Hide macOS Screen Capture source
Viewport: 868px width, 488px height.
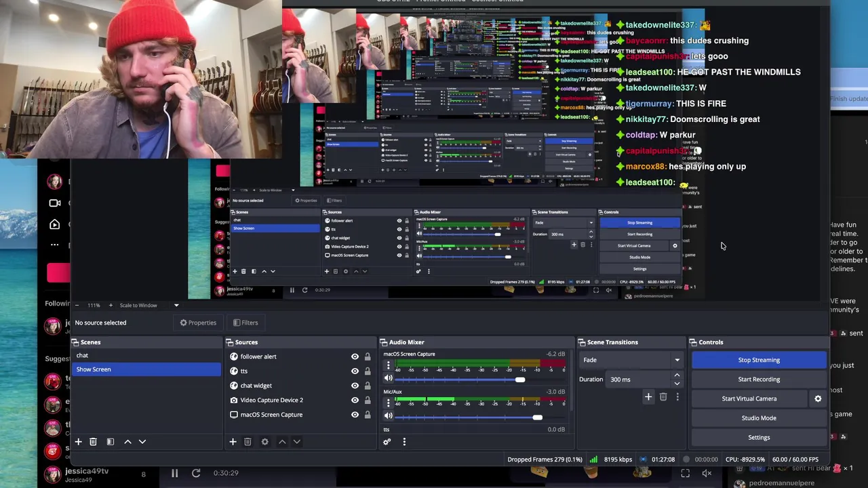pyautogui.click(x=355, y=415)
